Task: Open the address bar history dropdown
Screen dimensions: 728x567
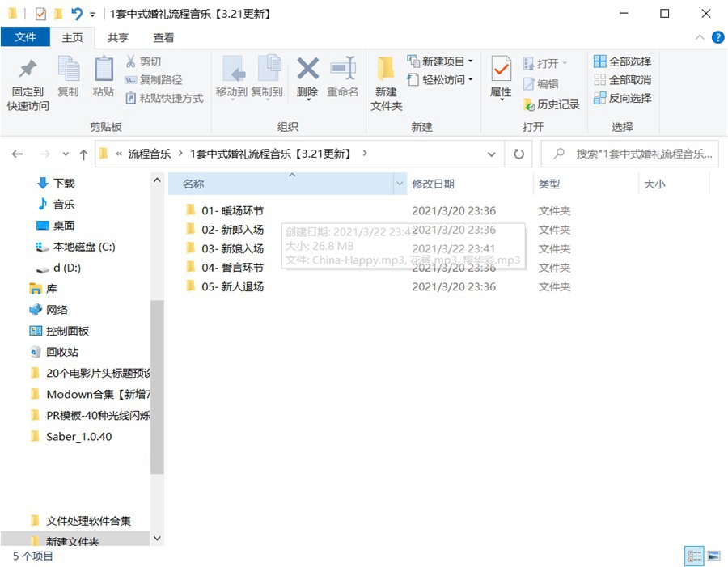Action: click(x=492, y=154)
